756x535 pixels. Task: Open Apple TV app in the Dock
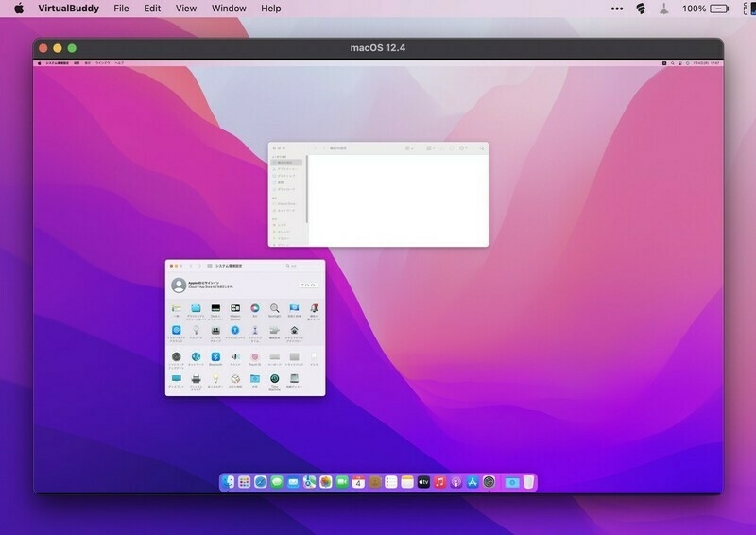(x=424, y=482)
